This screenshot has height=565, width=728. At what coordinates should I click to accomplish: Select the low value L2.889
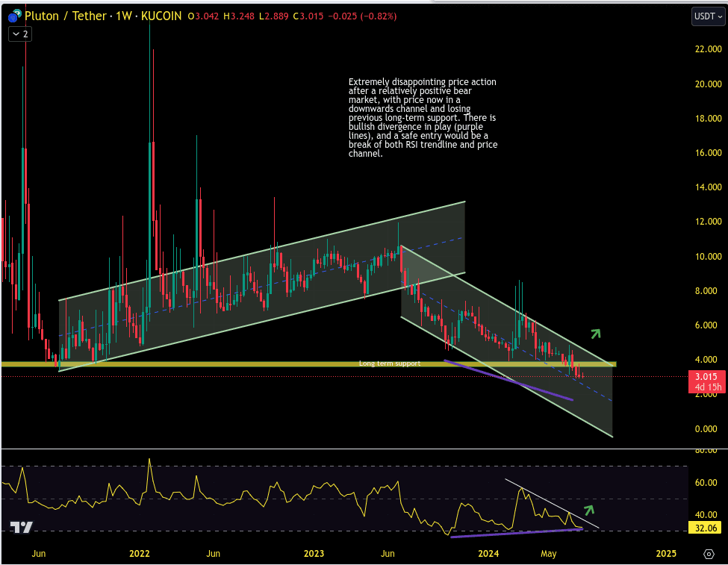(273, 16)
